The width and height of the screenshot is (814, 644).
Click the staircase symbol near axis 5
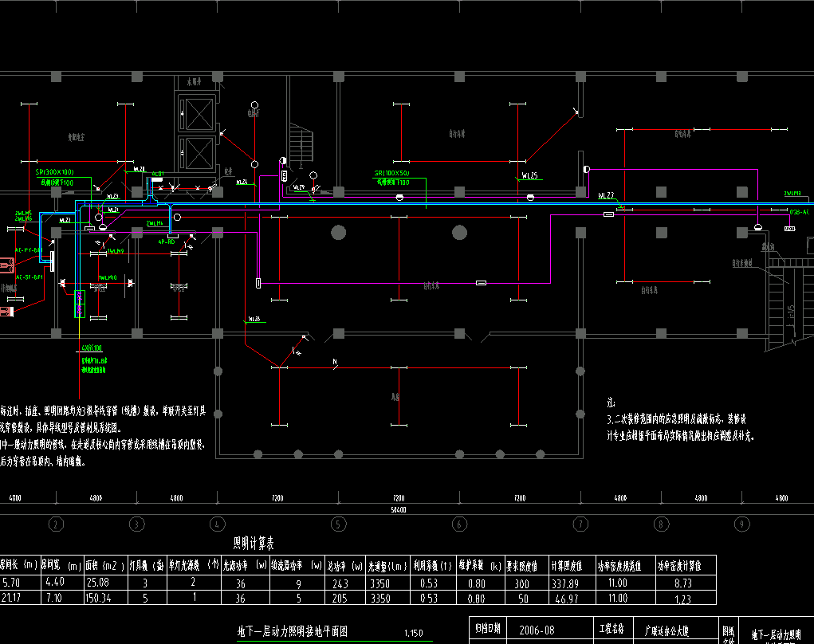tap(301, 144)
